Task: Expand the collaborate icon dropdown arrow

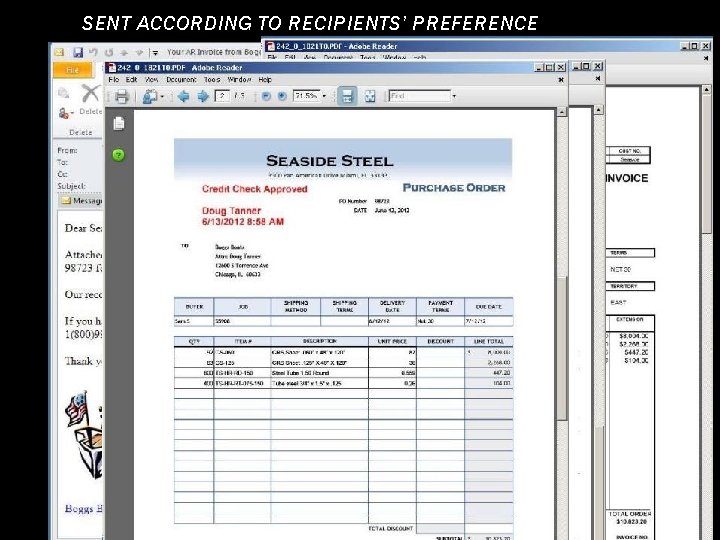Action: 162,96
